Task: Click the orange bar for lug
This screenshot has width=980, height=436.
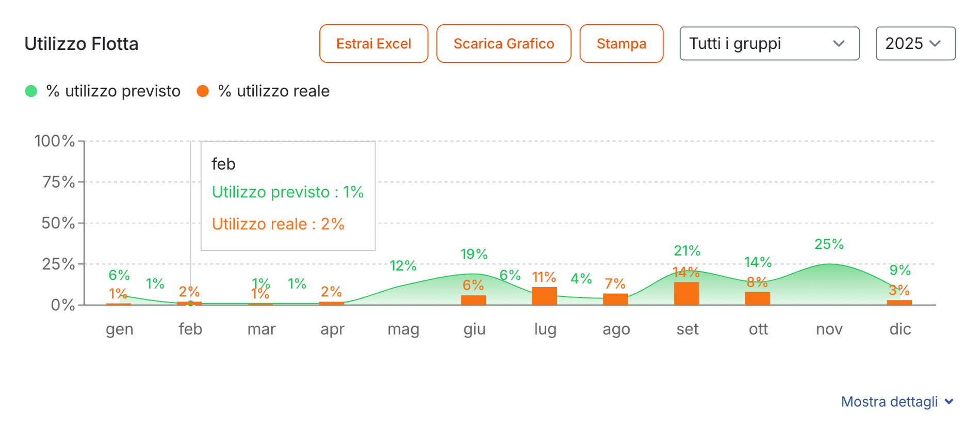Action: pos(545,296)
